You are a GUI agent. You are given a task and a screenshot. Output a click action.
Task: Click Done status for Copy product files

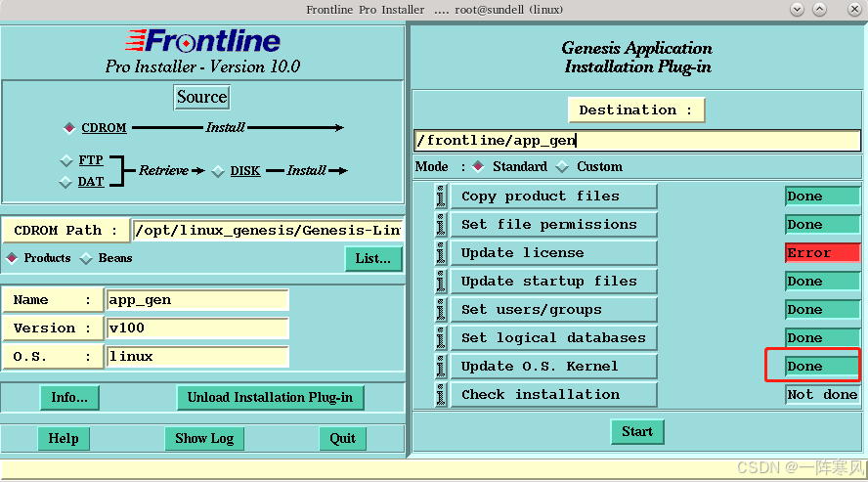point(823,197)
